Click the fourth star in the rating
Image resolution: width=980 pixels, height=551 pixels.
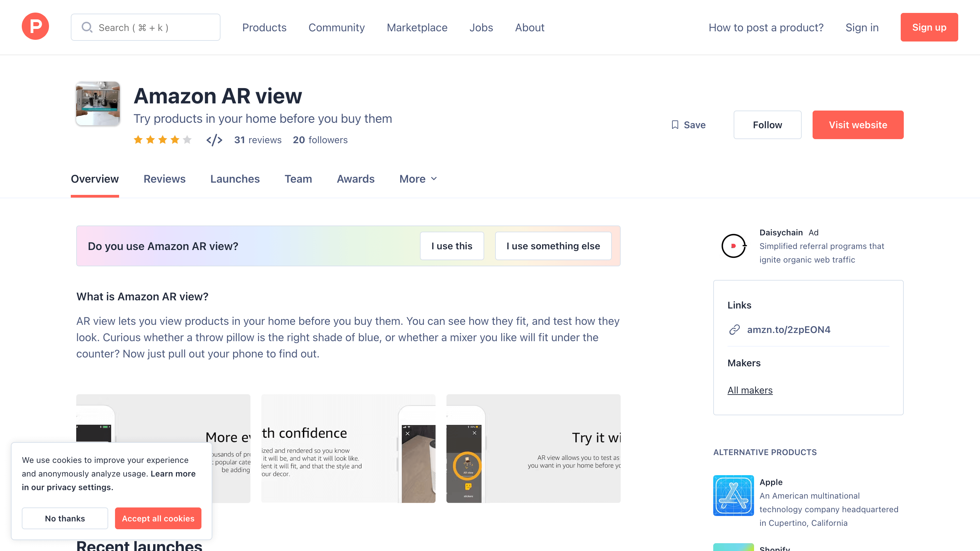pos(175,139)
